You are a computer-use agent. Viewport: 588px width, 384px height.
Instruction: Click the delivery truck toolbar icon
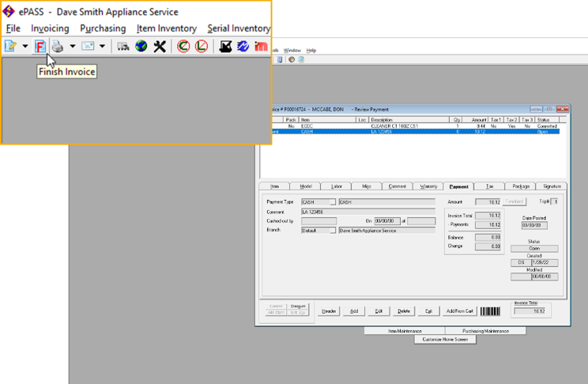(x=122, y=47)
